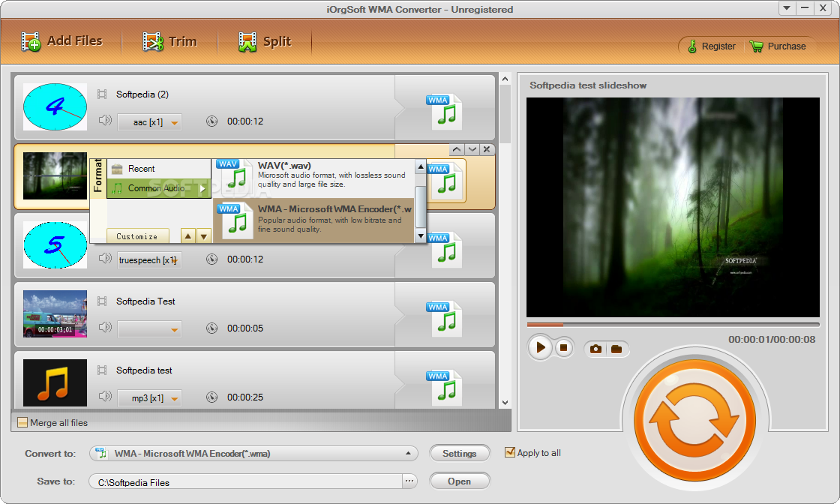Click the preview playback progress slider
Viewport: 840px width, 504px height.
673,325
